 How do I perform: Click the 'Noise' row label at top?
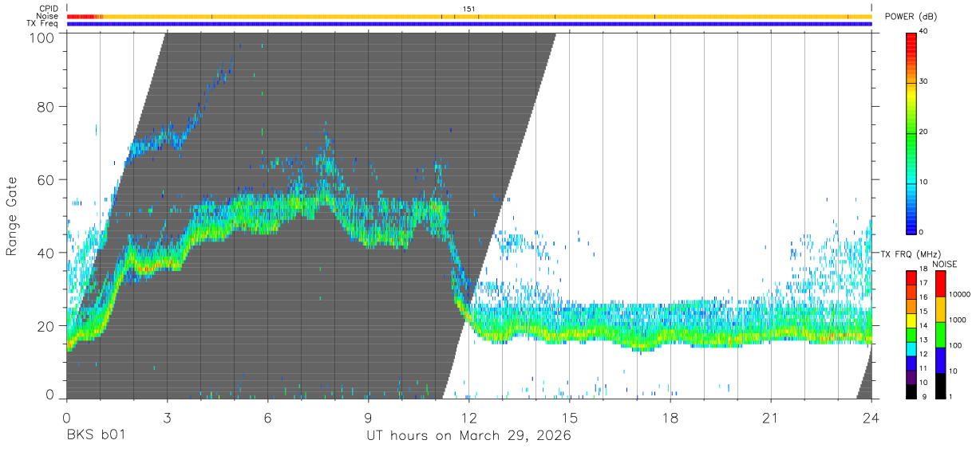click(x=49, y=16)
